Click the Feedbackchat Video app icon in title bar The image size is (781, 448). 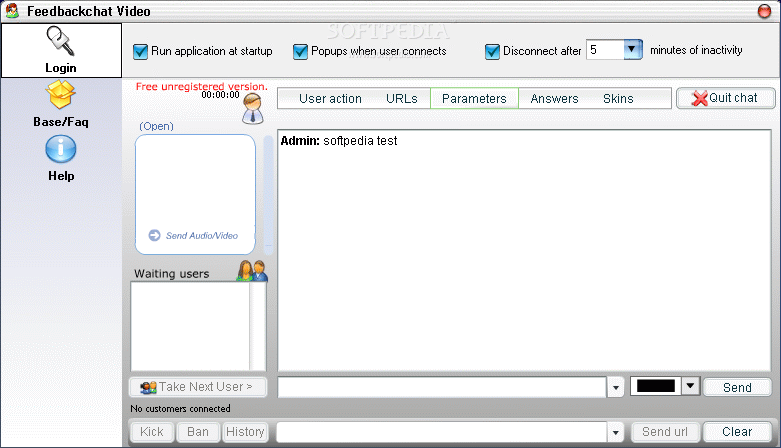pyautogui.click(x=12, y=10)
